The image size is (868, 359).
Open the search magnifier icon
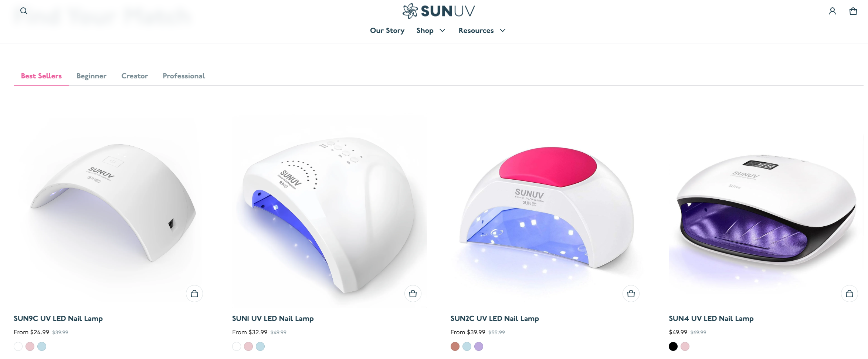point(24,11)
